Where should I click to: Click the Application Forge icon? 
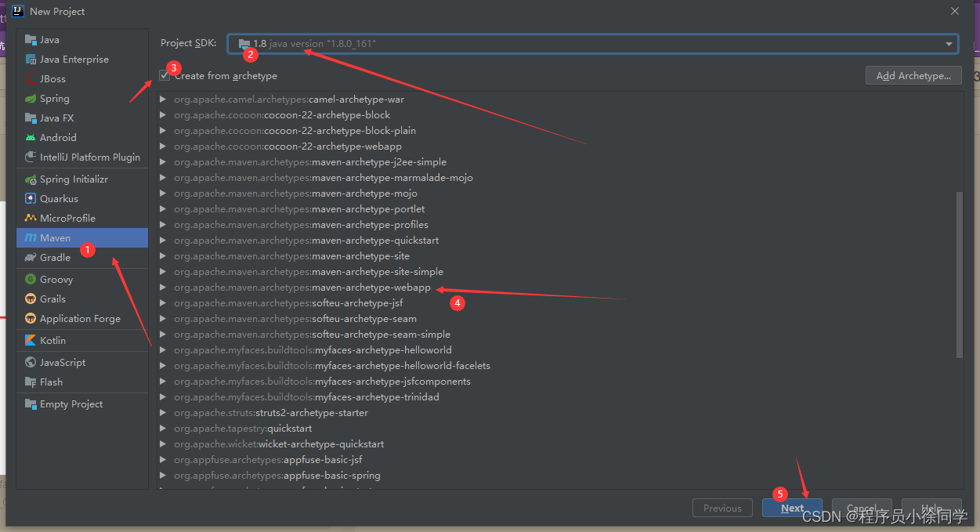pos(31,319)
